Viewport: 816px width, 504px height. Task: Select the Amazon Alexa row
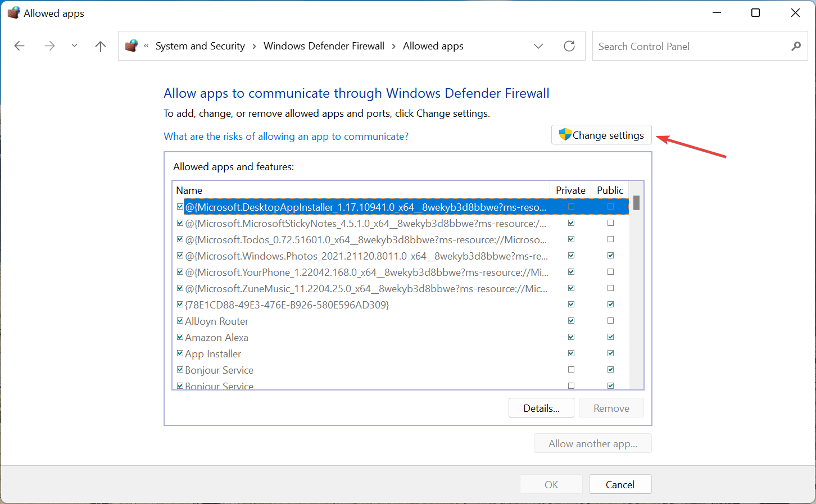tap(401, 337)
